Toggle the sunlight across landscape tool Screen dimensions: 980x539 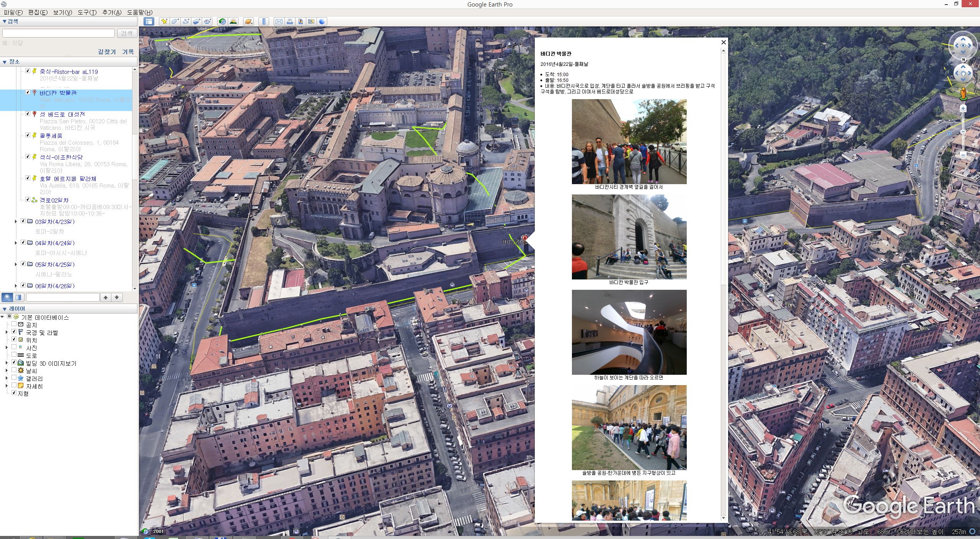pos(233,21)
